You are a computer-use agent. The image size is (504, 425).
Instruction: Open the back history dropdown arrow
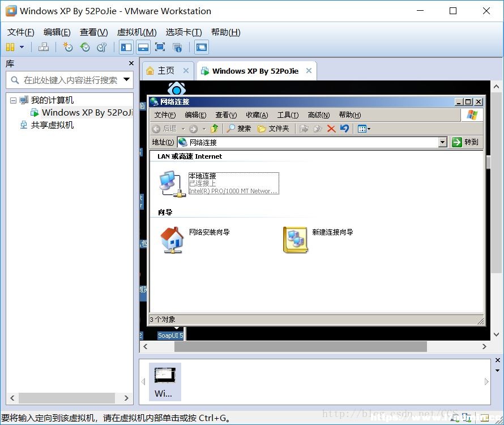[183, 129]
